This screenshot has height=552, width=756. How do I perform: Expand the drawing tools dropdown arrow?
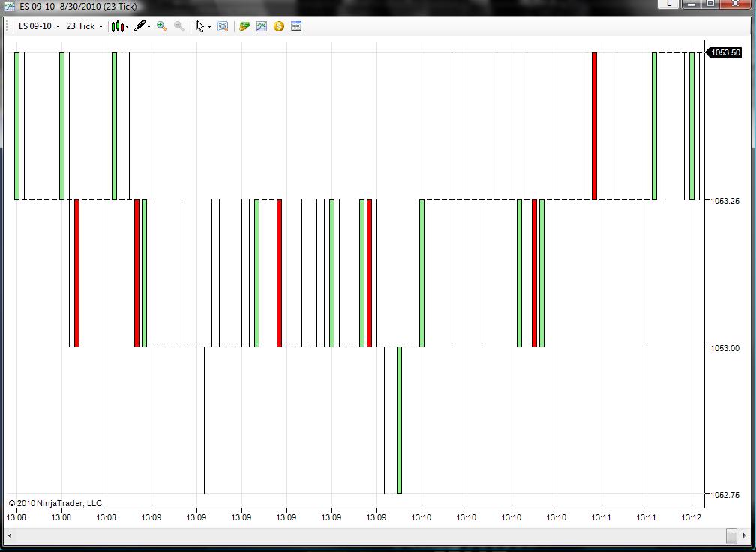(x=149, y=27)
